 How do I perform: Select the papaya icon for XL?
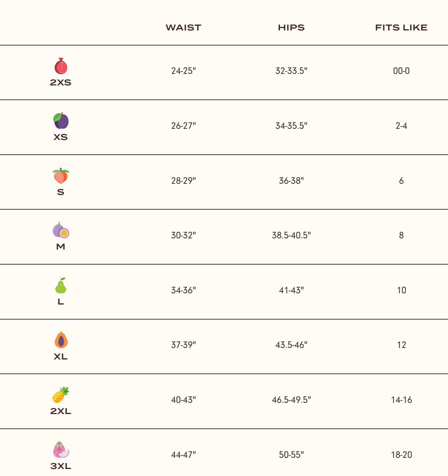(61, 340)
